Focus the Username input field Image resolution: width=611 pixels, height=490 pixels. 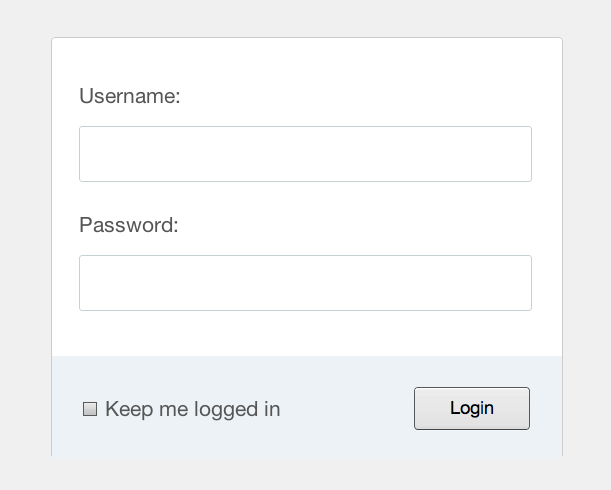coord(305,154)
